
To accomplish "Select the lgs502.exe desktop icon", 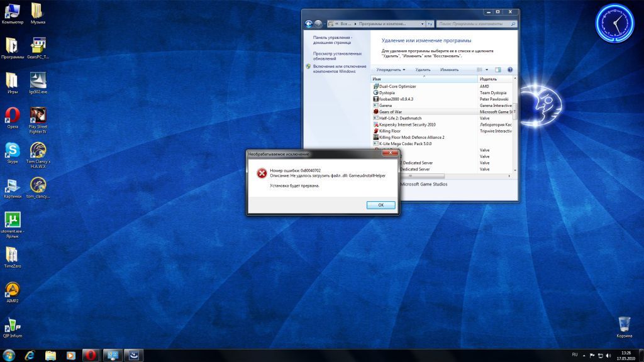I will (x=38, y=84).
